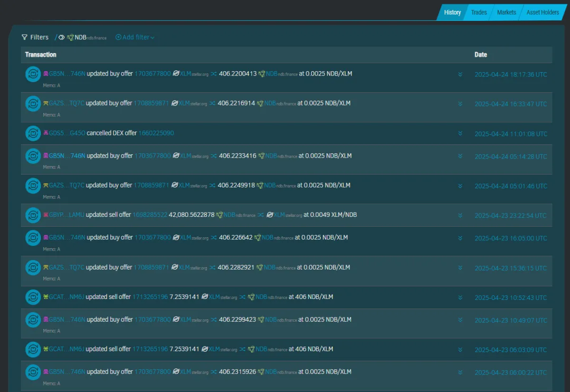The width and height of the screenshot is (570, 392).
Task: Open offer 1703677800 in the 18:17:36 row
Action: coord(152,74)
